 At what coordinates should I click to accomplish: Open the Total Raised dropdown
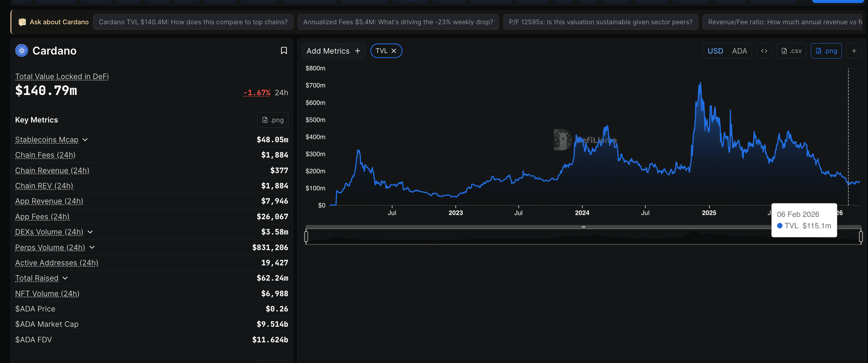(65, 278)
